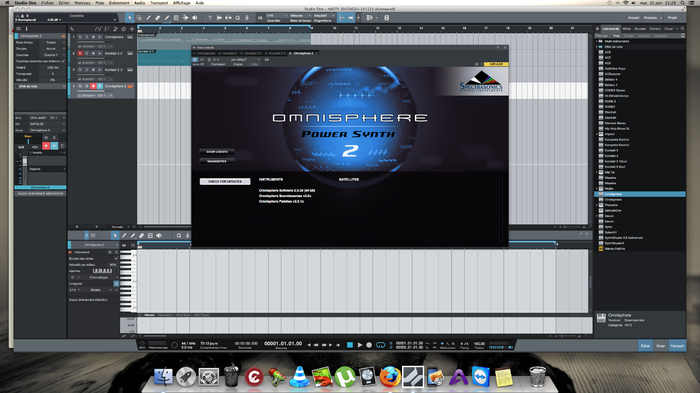Click the question mark help icon in the toolbar
Image resolution: width=700 pixels, height=393 pixels.
point(209,18)
